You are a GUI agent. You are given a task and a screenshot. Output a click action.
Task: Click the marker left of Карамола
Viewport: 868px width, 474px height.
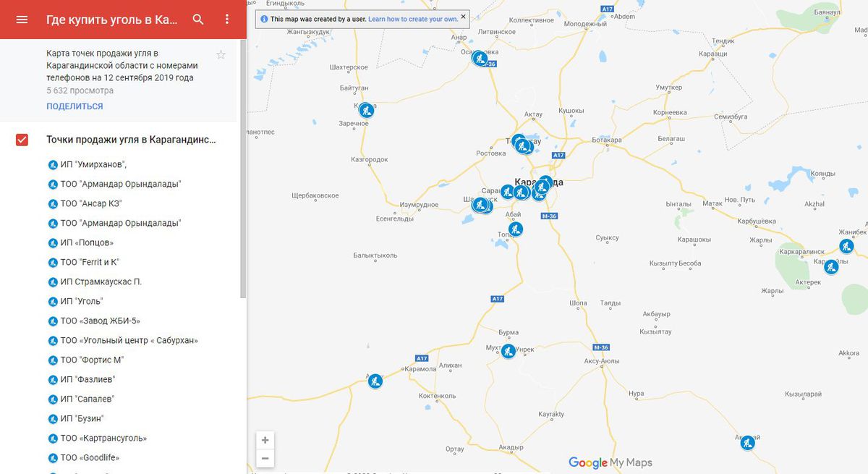[x=375, y=381]
